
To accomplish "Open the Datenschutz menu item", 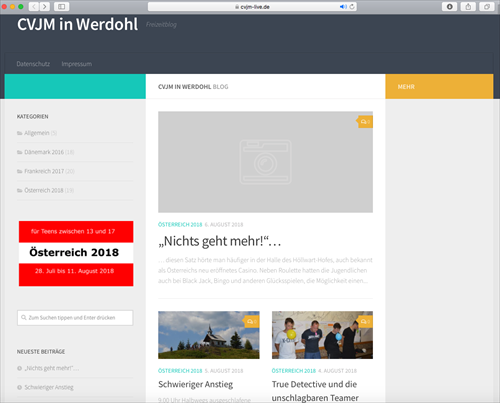I will [33, 64].
